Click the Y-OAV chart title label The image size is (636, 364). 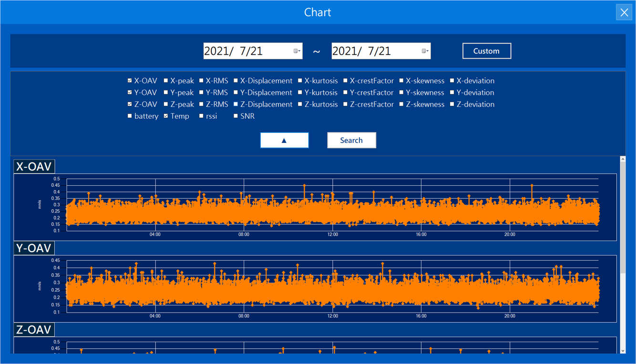pos(34,248)
